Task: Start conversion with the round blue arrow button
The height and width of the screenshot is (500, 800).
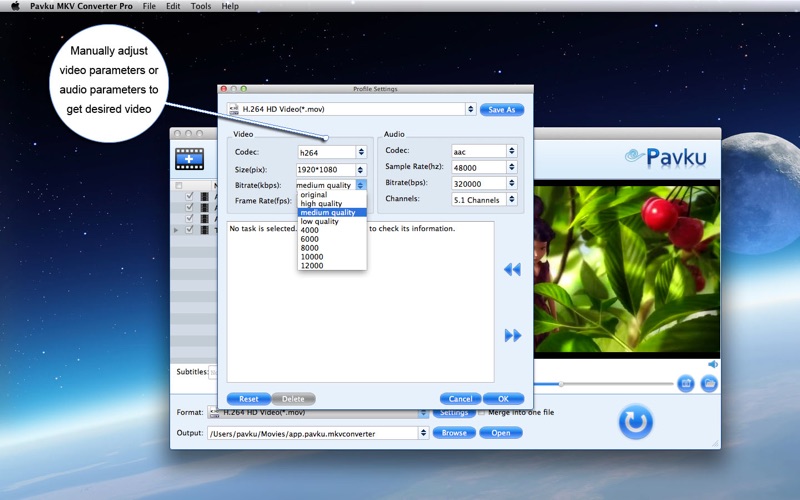Action: tap(635, 421)
